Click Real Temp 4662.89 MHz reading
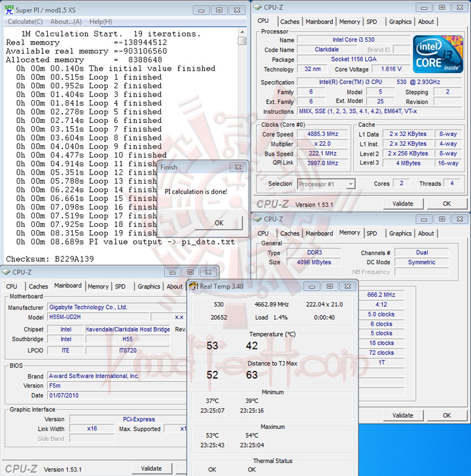 pos(271,304)
